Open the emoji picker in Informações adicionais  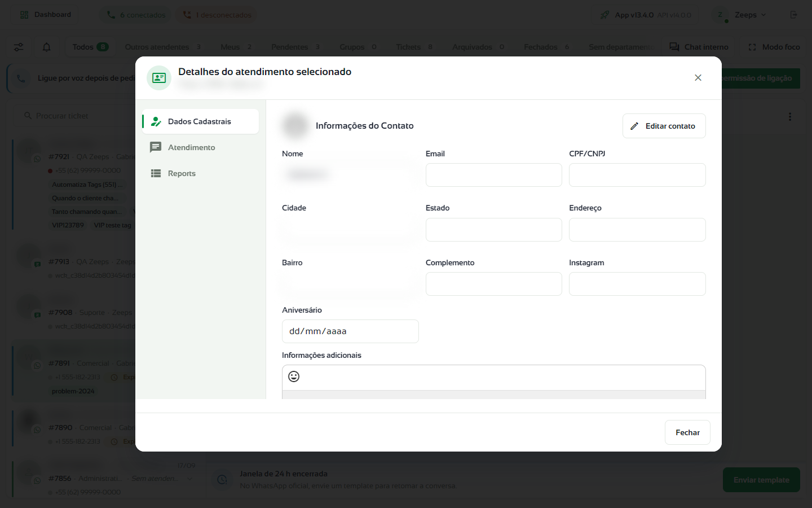coord(294,376)
